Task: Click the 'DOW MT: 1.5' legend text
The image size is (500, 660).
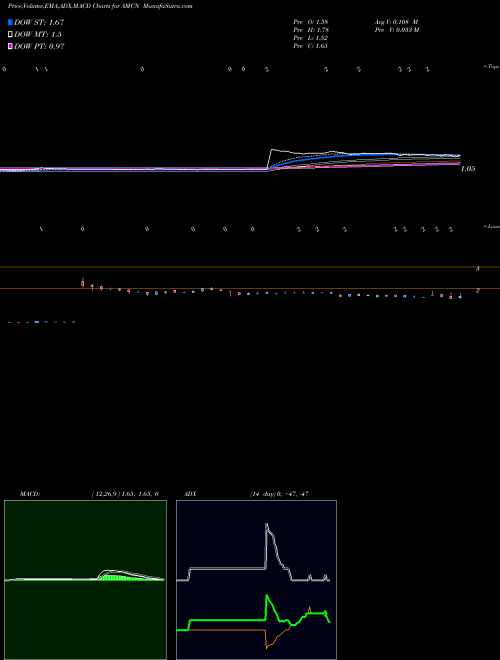Action: 37,35
